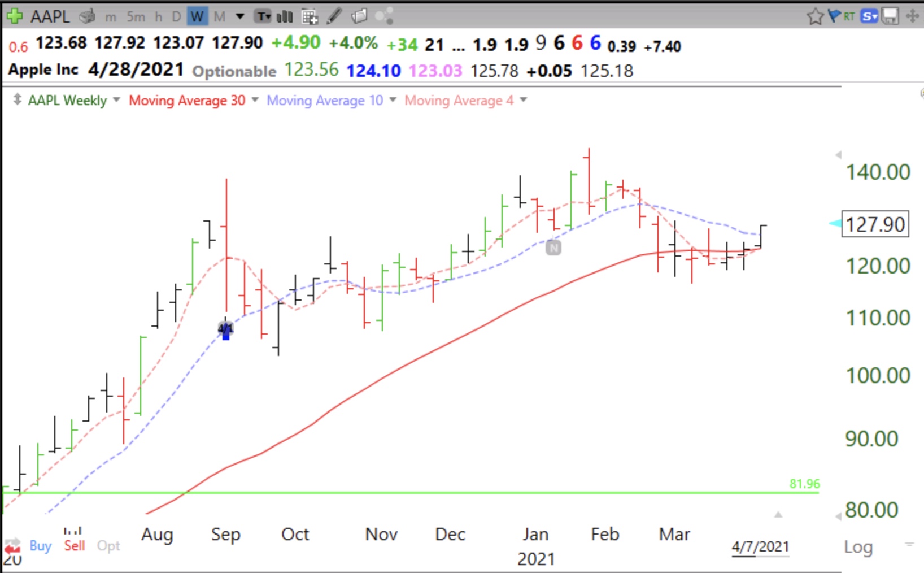Click the +4.0% percent change value

tap(354, 43)
